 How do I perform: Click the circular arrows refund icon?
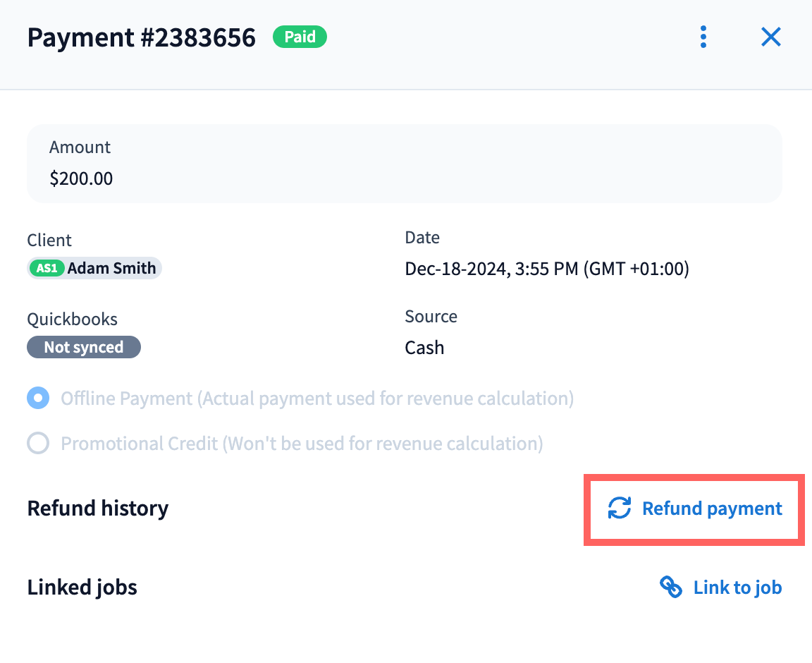tap(620, 509)
